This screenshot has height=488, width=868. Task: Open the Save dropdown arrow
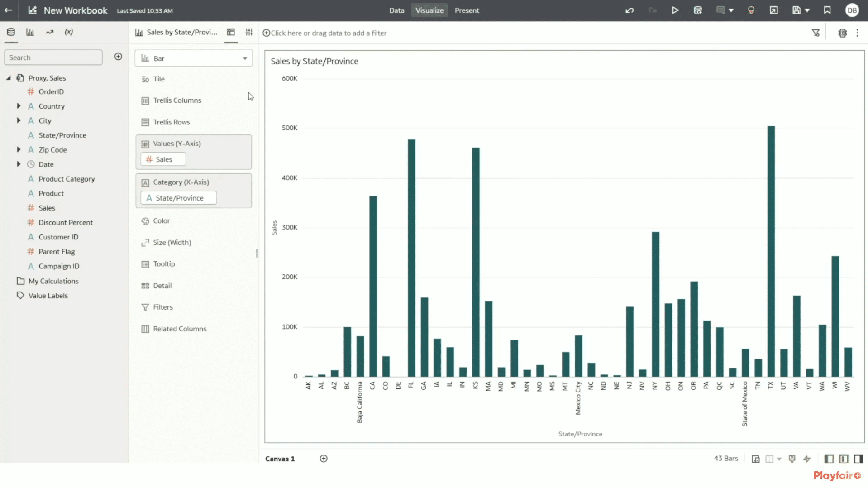806,10
